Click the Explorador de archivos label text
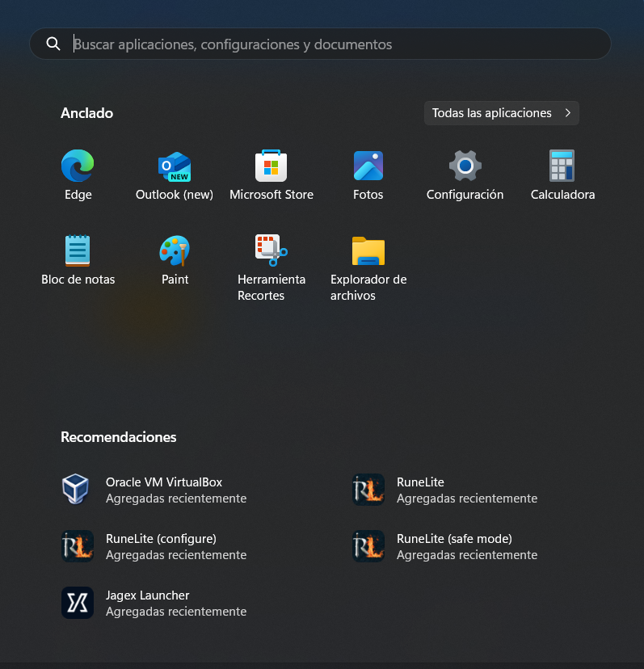This screenshot has height=669, width=644. coord(368,288)
